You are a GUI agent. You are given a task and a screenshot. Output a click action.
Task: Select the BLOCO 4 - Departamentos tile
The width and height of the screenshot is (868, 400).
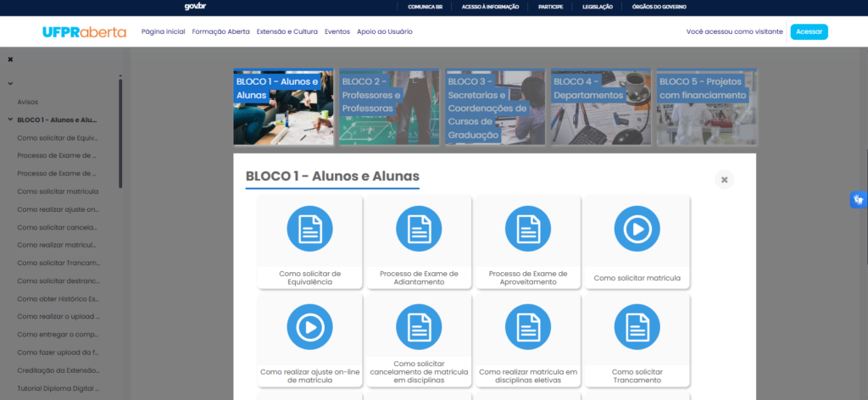(601, 107)
